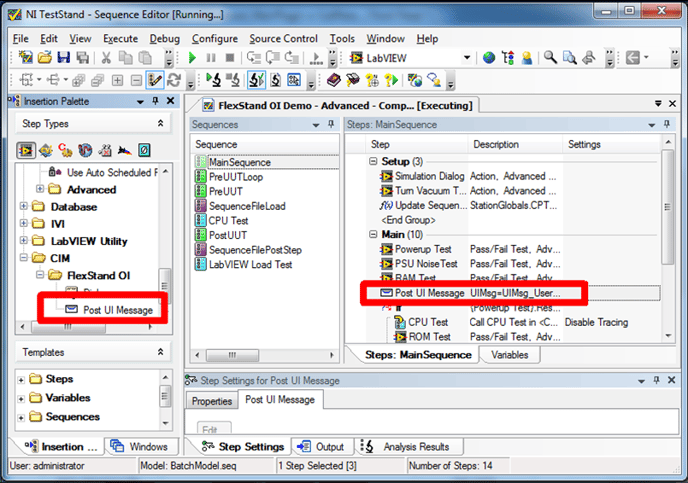This screenshot has width=688, height=483.
Task: Click the Copy toolbar icon
Action: coord(125,57)
